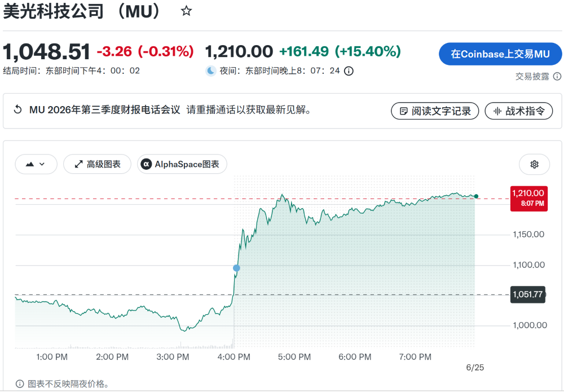Click the 1,051.77 previous close label
Image resolution: width=564 pixels, height=392 pixels.
[528, 294]
